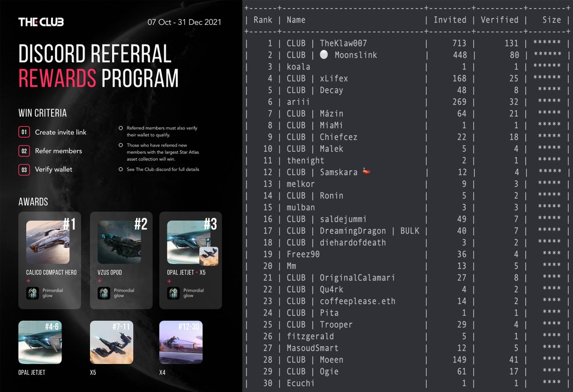This screenshot has width=573, height=392.
Task: Select the name 'CLUB | Chiefcez'
Action: pos(322,137)
